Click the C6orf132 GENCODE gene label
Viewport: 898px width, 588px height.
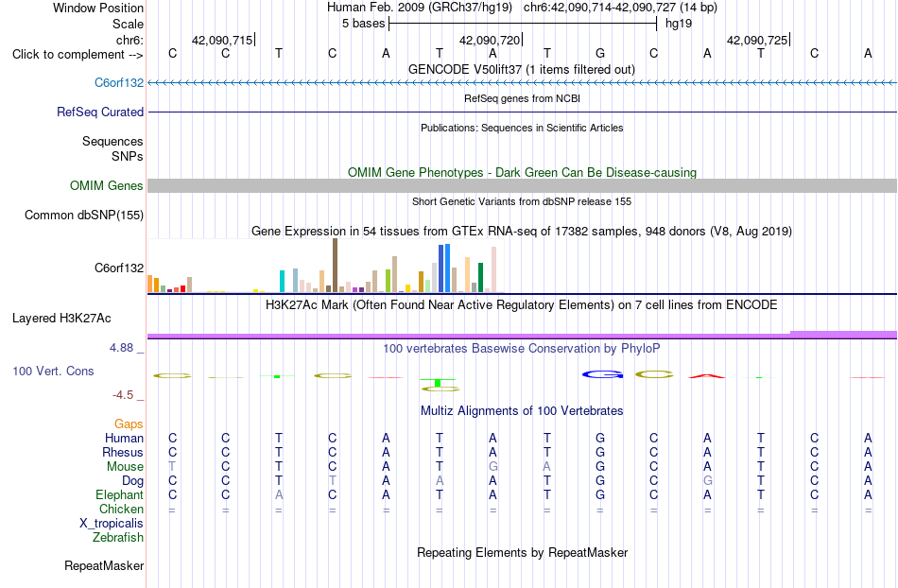coord(118,82)
